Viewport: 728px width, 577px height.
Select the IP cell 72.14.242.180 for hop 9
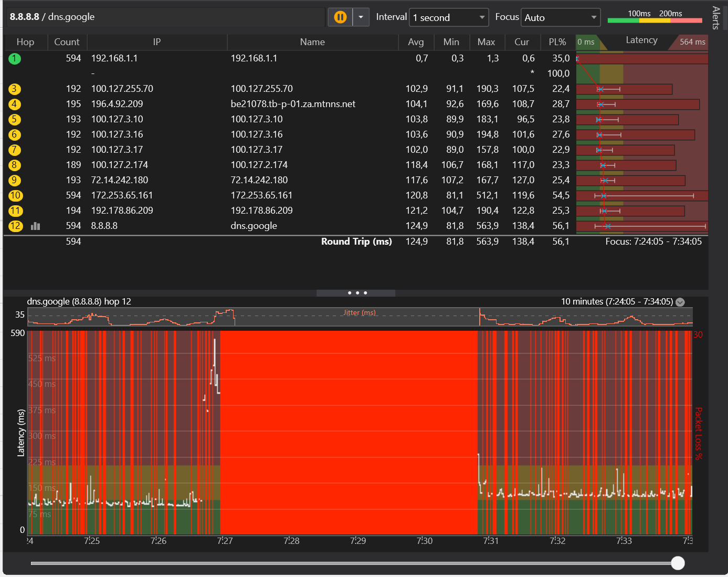coord(120,180)
